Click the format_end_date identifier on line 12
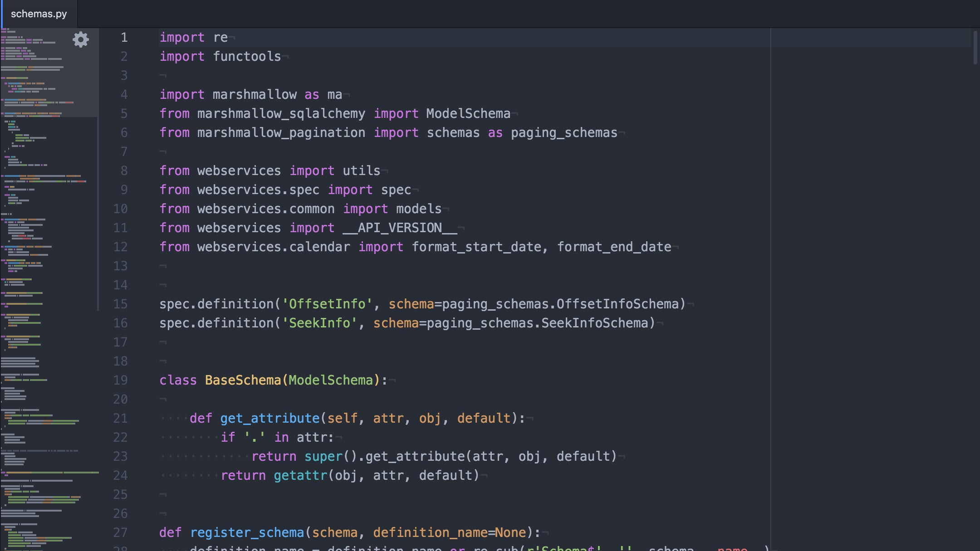The image size is (980, 551). (614, 247)
